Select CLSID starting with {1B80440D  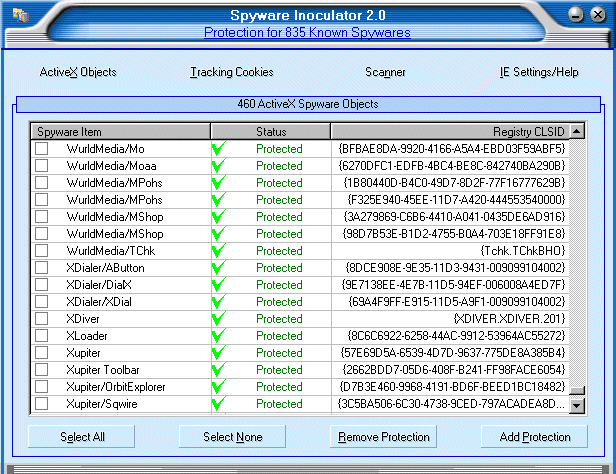click(455, 183)
